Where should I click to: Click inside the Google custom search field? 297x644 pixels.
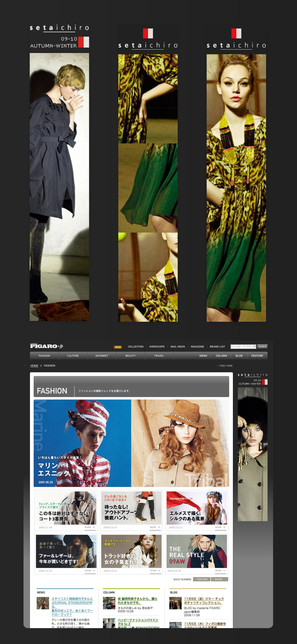point(243,347)
